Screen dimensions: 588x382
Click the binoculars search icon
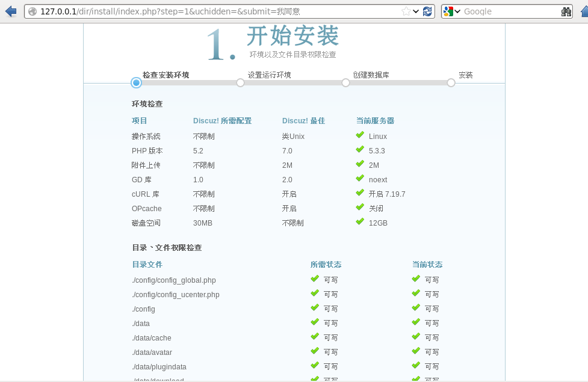coord(566,11)
